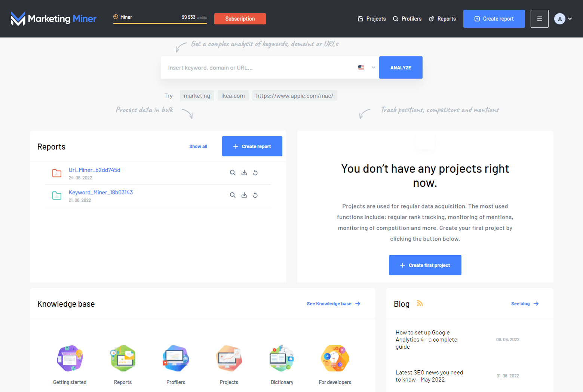The height and width of the screenshot is (392, 583).
Task: Click the green folder icon of Keyword_Miner report
Action: coord(57,195)
